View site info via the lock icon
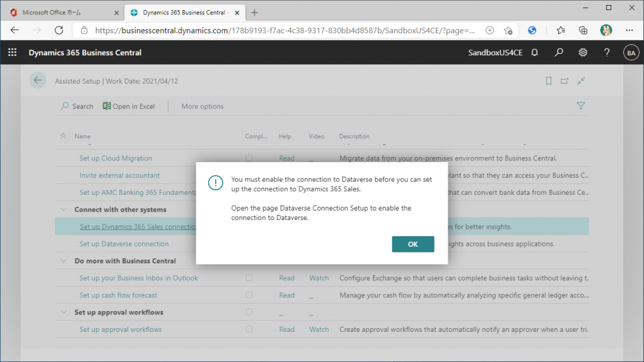644x362 pixels. click(x=84, y=30)
